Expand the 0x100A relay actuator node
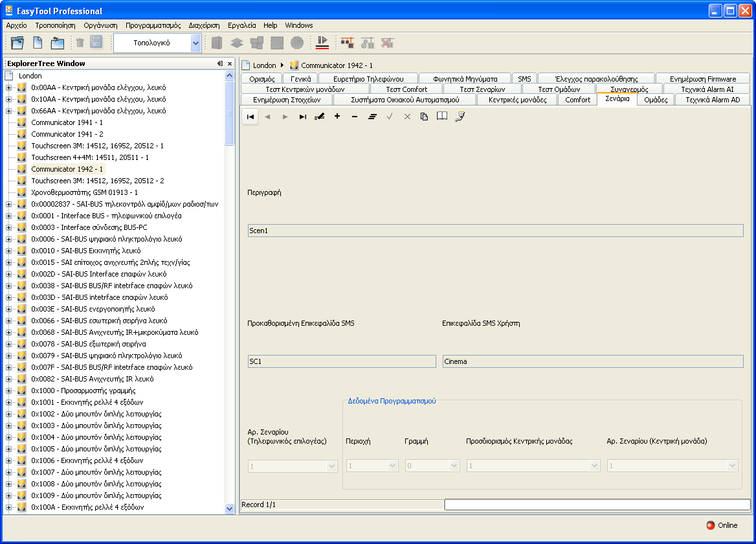Image resolution: width=756 pixels, height=544 pixels. (8, 507)
